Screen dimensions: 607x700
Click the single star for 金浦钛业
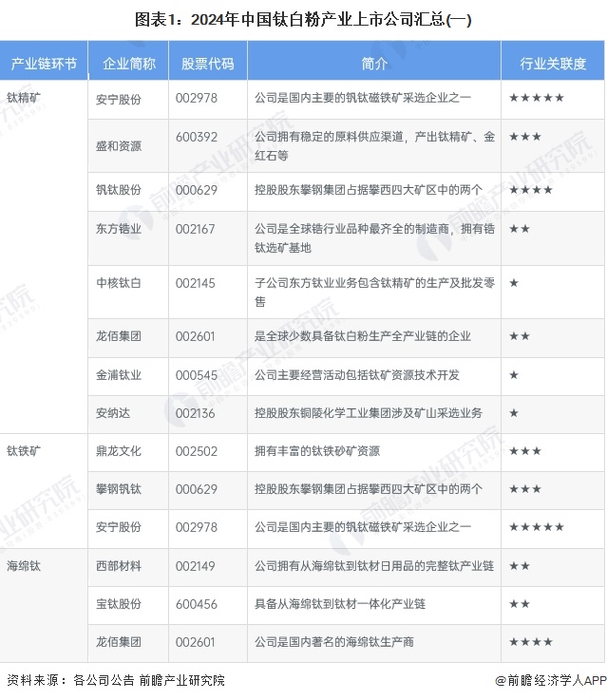tap(514, 375)
